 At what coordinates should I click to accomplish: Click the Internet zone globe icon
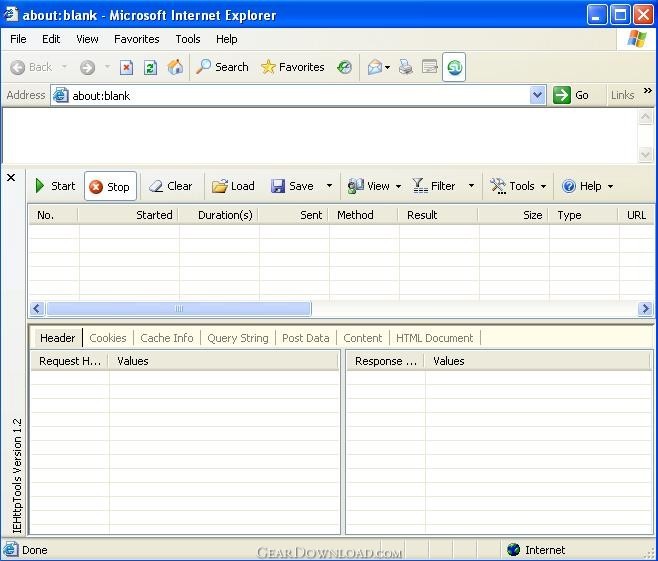coord(514,549)
